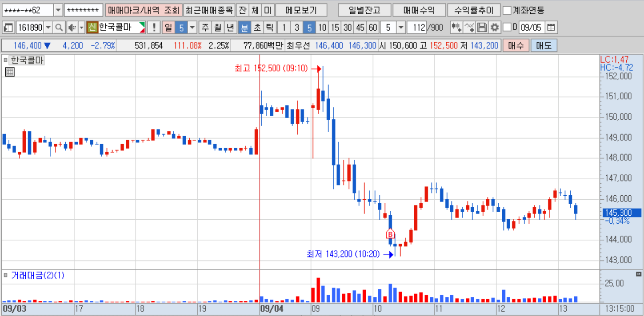Click the square marker before 거래대금 legend

6,276
